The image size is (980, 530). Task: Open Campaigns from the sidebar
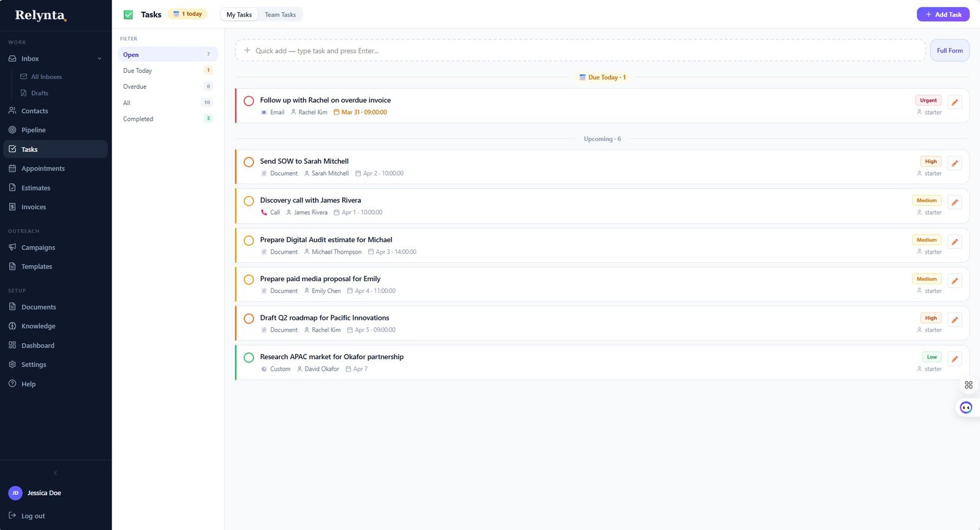pos(38,248)
